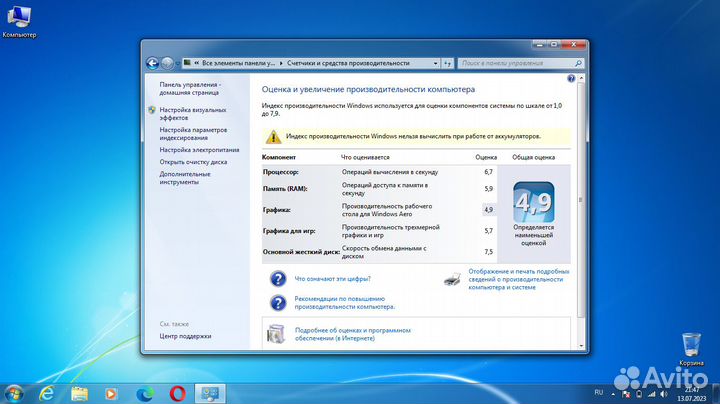
Task: Click the printer icon
Action: [452, 279]
